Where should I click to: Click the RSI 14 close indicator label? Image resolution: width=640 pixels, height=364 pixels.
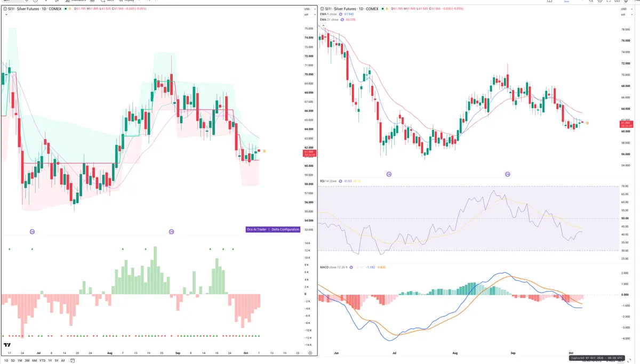[329, 181]
